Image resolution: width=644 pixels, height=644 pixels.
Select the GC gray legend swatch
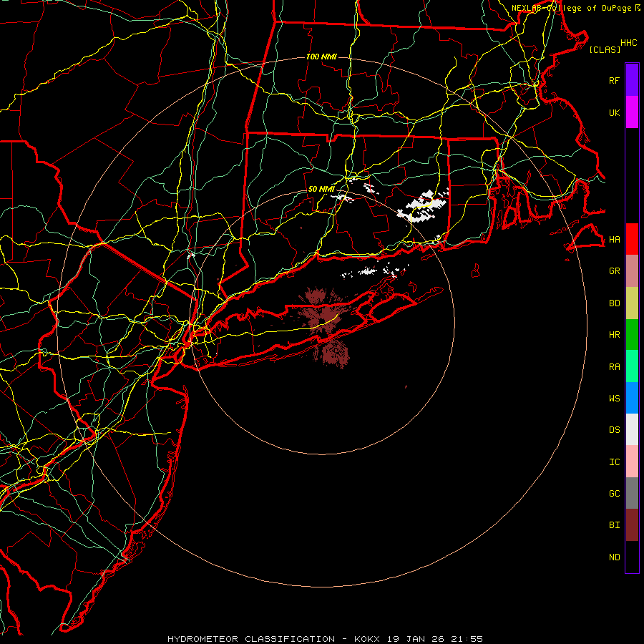pos(632,493)
